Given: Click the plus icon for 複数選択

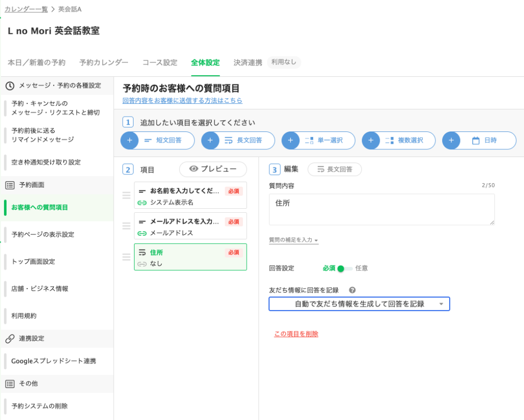Looking at the screenshot, I should coord(371,140).
